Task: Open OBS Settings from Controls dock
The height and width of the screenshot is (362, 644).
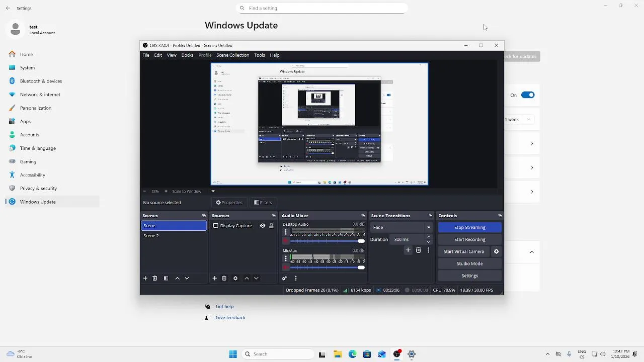Action: pos(470,276)
